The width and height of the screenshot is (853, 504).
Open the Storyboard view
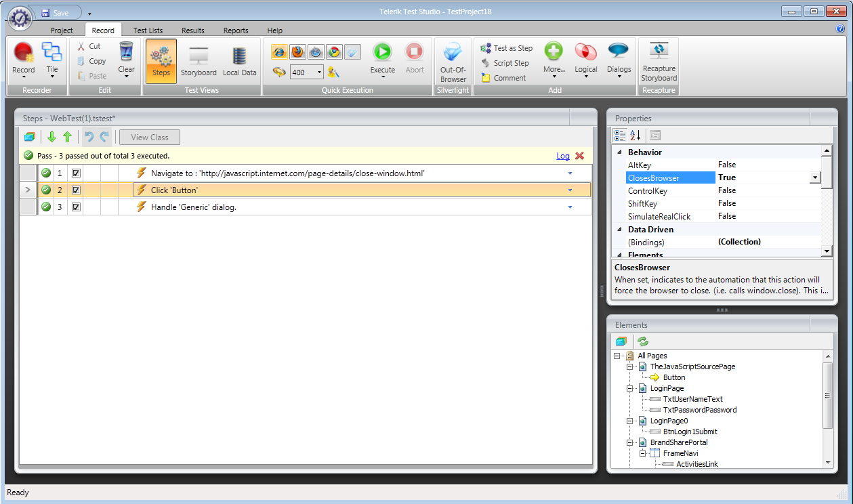[199, 61]
